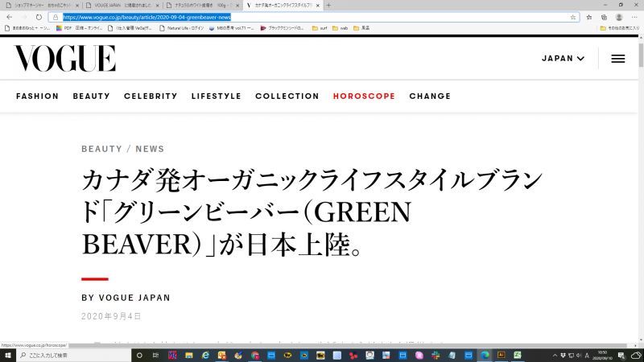This screenshot has width=644, height=362.
Task: Open the Dropbox tray icon
Action: (563, 356)
